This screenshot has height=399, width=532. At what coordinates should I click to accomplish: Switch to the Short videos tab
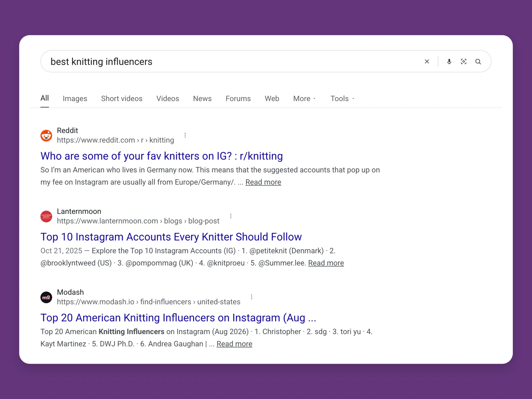122,98
